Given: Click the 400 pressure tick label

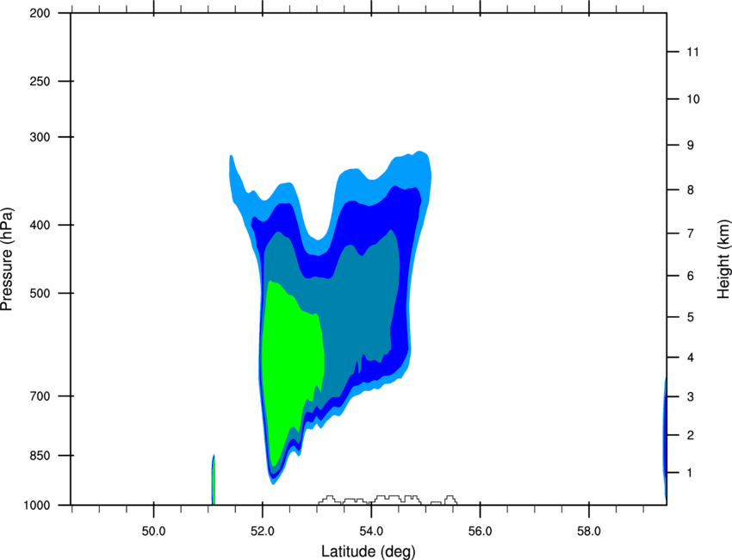Looking at the screenshot, I should coord(40,225).
